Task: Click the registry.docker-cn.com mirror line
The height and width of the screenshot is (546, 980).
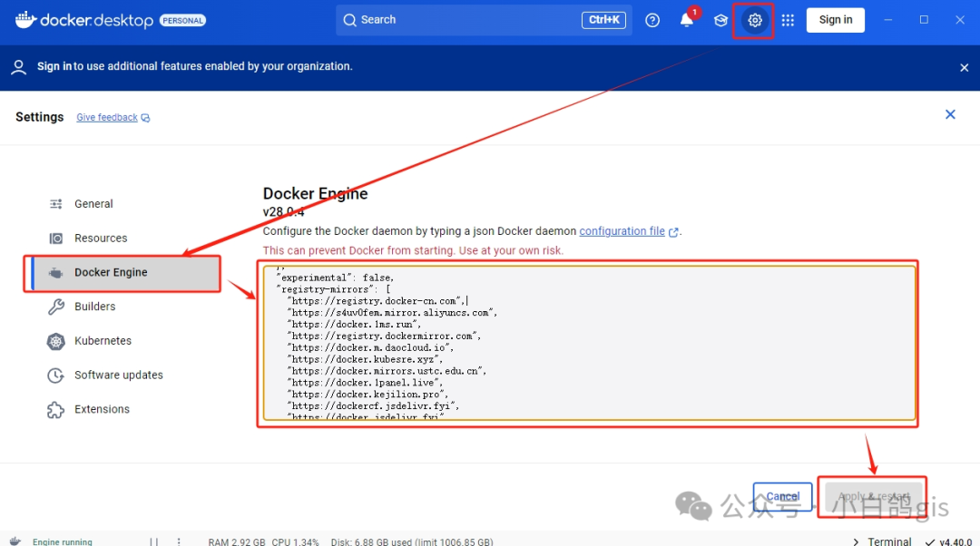Action: tap(375, 301)
